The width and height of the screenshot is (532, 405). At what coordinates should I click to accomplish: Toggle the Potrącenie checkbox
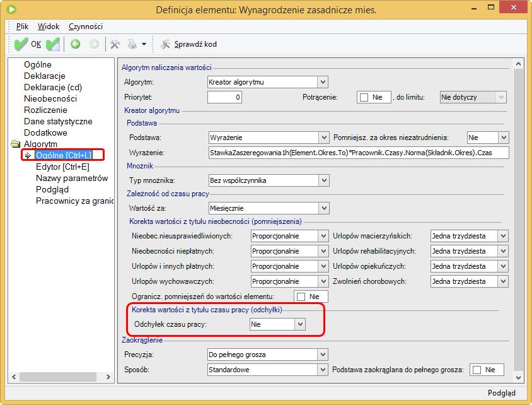(x=364, y=97)
